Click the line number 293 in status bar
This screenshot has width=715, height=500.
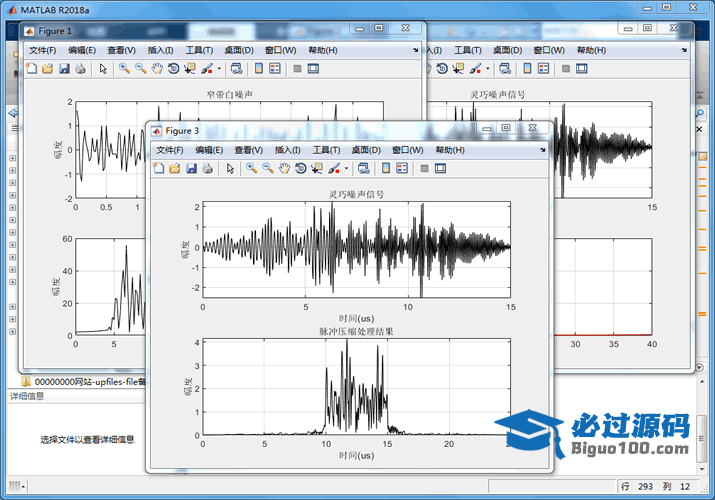tap(645, 486)
